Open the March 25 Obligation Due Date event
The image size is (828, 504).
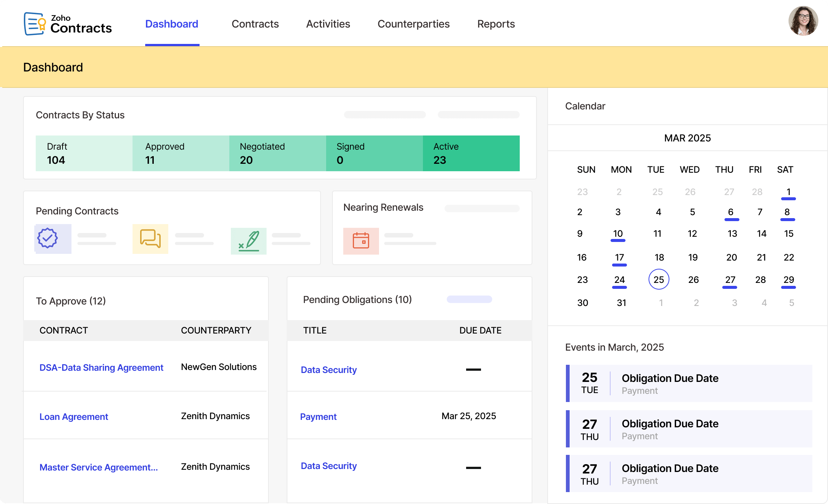coord(689,384)
